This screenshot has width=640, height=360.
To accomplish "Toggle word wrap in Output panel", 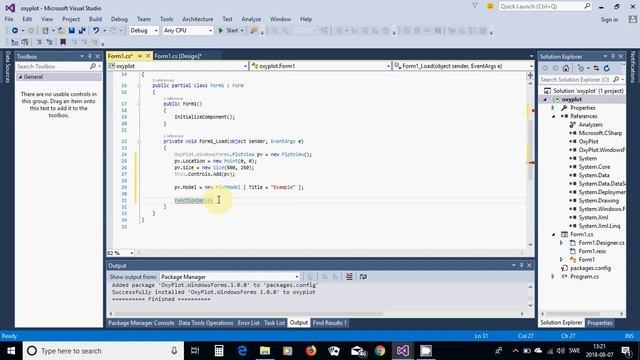I will (x=363, y=277).
